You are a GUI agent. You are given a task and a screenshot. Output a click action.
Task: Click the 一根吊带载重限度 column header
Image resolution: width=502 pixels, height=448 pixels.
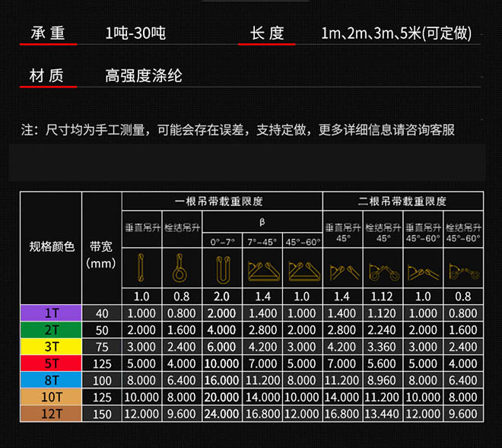(x=222, y=202)
